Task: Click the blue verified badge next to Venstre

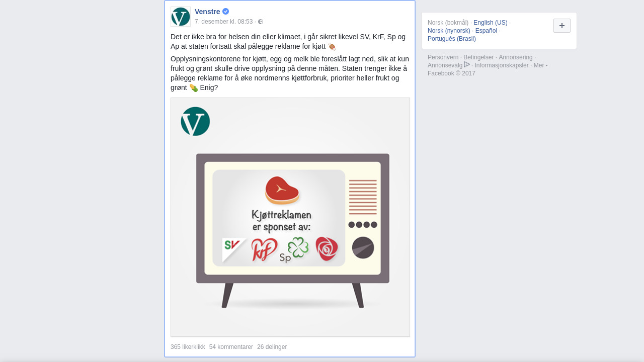Action: pyautogui.click(x=226, y=12)
